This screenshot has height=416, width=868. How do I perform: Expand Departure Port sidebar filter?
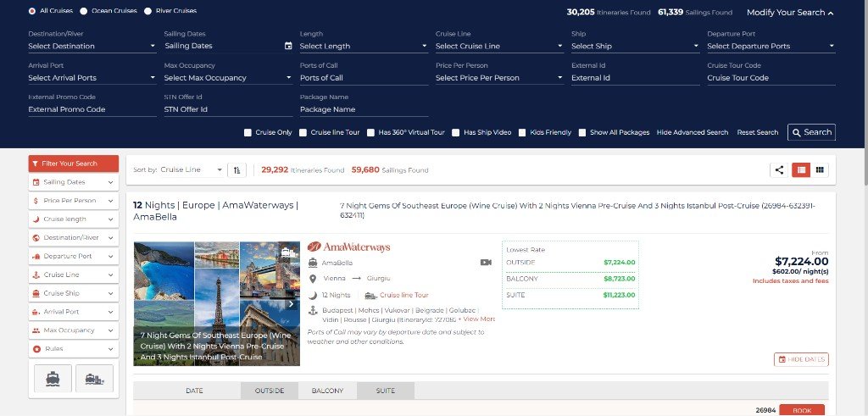click(74, 256)
